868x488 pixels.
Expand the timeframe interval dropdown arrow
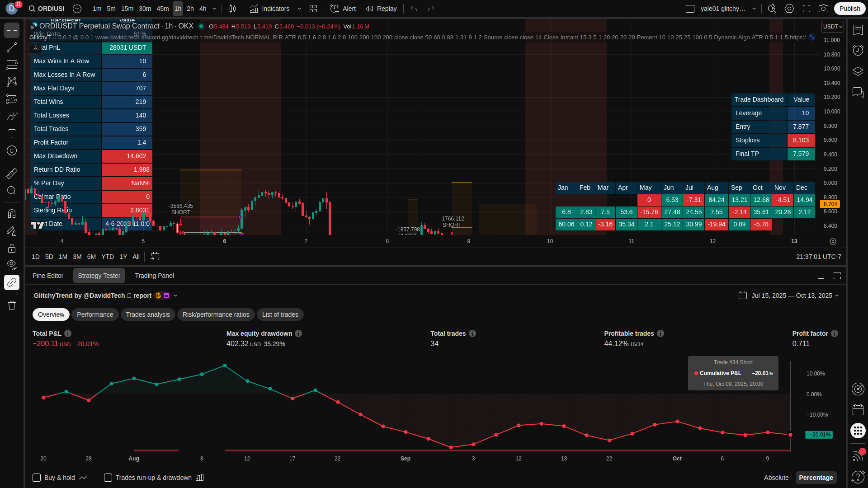pos(214,9)
